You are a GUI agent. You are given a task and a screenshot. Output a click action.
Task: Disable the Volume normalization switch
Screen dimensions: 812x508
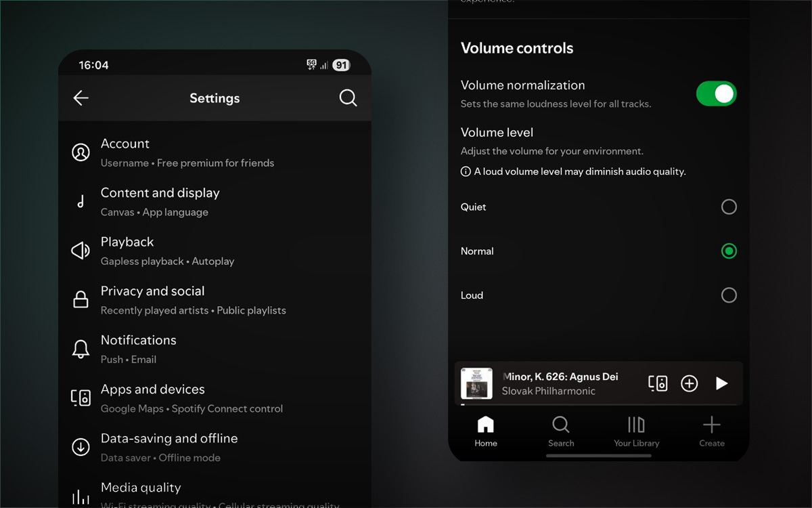716,93
